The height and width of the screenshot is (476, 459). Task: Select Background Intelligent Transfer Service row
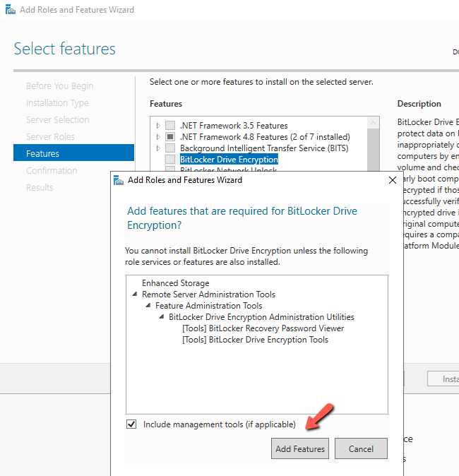pyautogui.click(x=264, y=148)
